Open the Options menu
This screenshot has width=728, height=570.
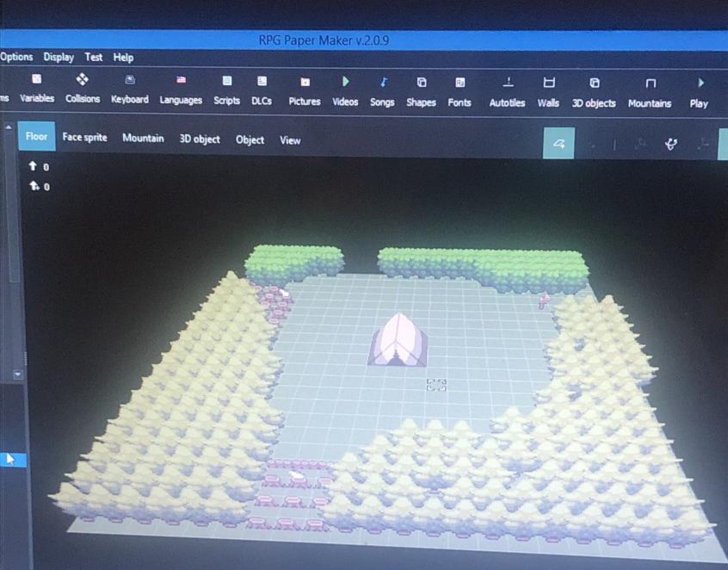[x=16, y=57]
